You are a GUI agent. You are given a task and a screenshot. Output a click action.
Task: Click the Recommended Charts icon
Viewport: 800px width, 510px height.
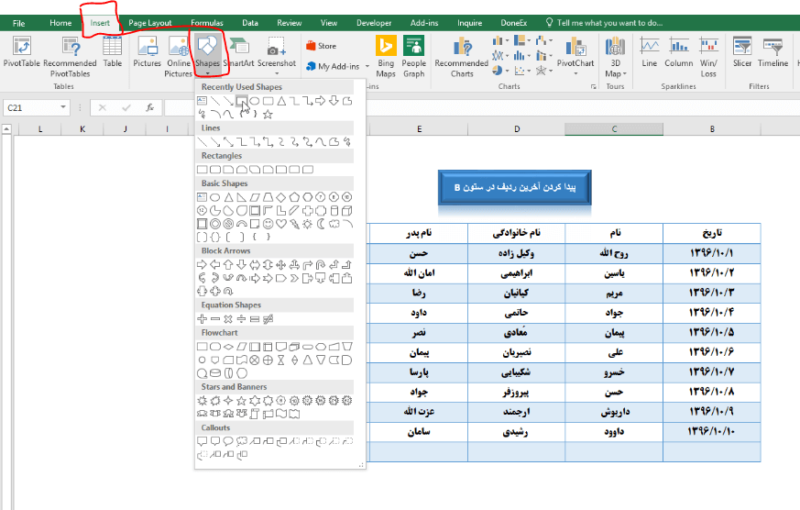[x=462, y=55]
